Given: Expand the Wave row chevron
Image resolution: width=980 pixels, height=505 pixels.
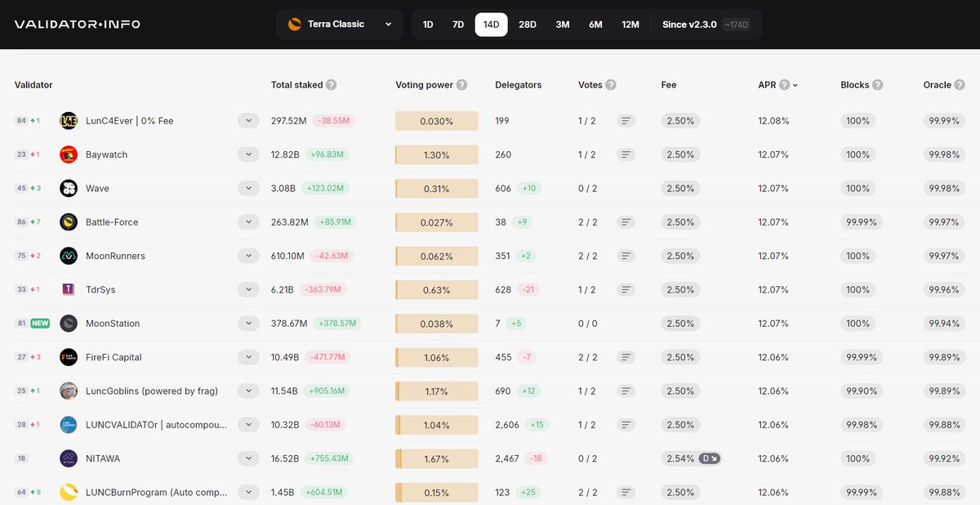Looking at the screenshot, I should coord(248,189).
